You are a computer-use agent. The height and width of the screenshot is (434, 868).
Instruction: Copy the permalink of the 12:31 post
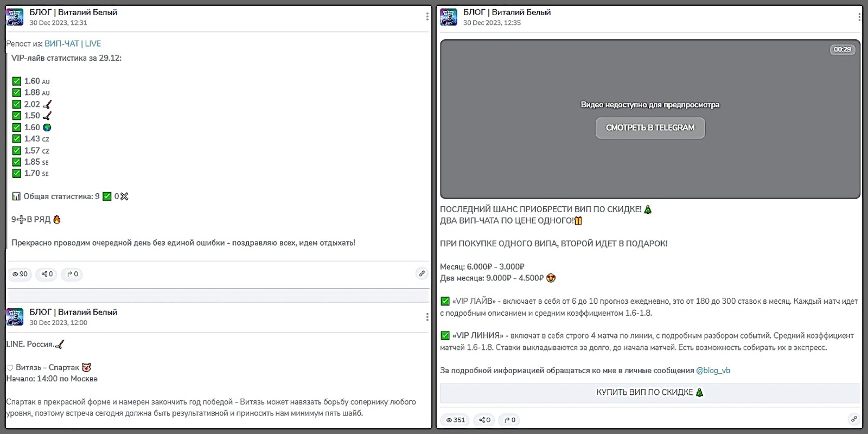pos(422,273)
